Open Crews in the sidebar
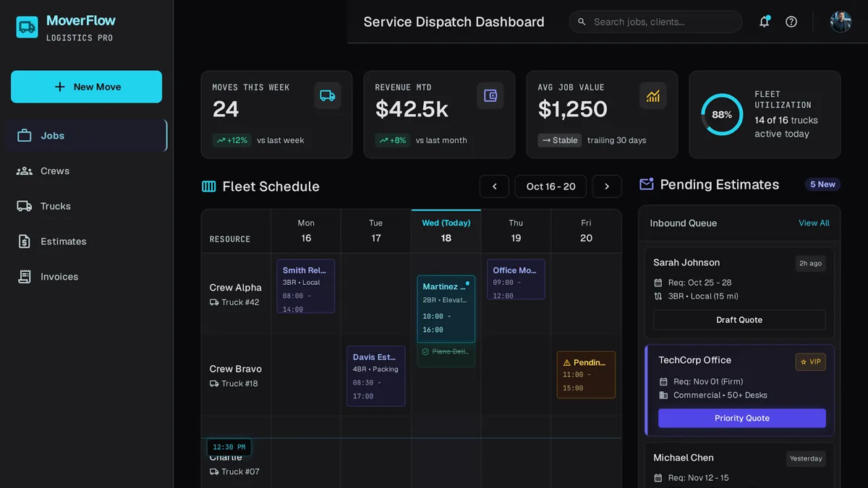 (x=87, y=171)
